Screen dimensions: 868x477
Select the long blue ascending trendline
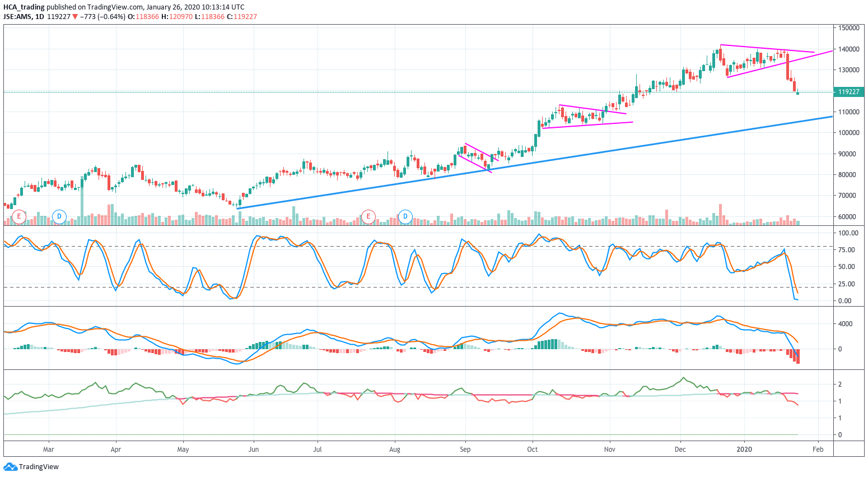pos(535,163)
